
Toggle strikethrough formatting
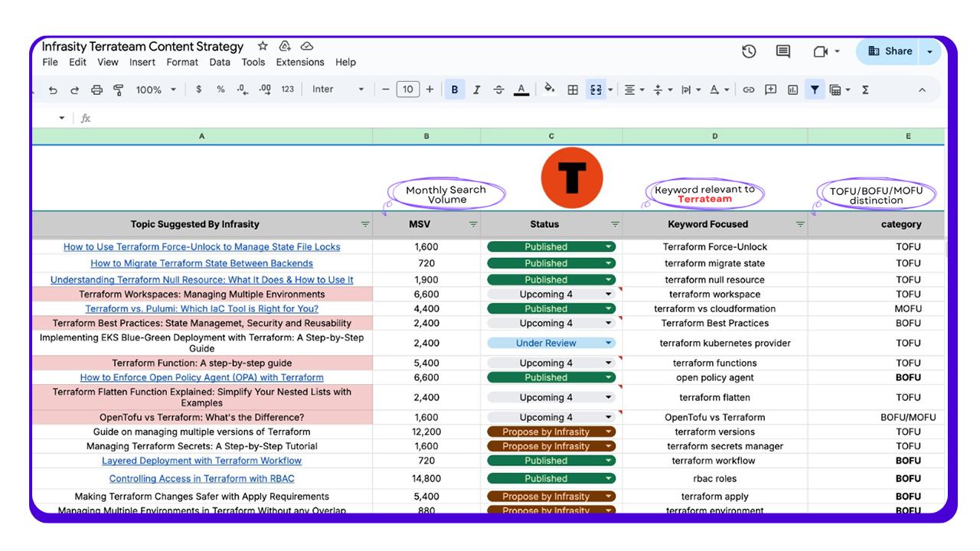[x=498, y=90]
